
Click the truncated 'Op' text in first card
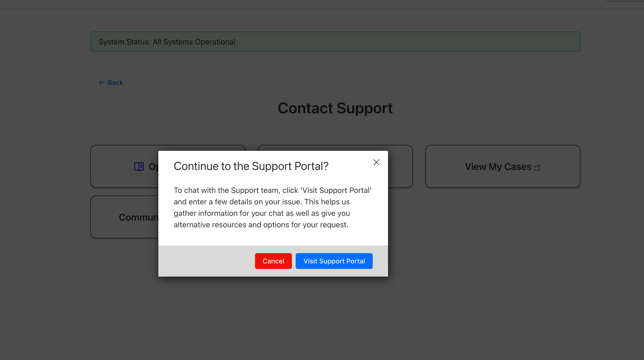click(x=153, y=167)
